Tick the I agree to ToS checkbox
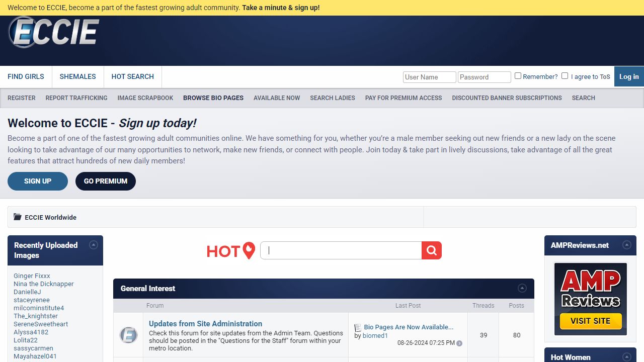 (565, 76)
